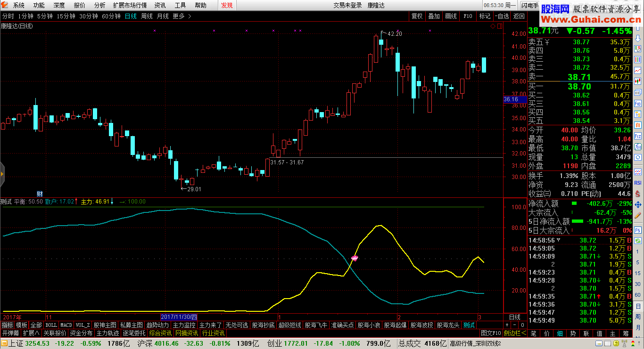Switch to 1分钟 period

pyautogui.click(x=25, y=16)
